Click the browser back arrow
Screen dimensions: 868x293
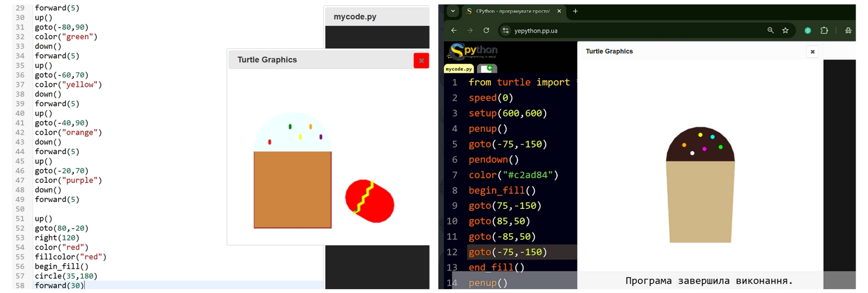click(x=454, y=30)
